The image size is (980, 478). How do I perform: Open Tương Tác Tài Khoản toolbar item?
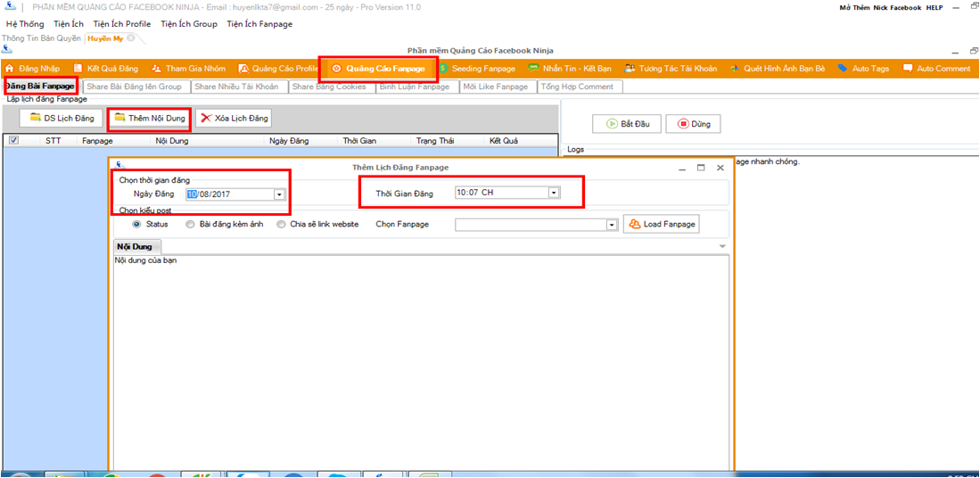[x=671, y=68]
